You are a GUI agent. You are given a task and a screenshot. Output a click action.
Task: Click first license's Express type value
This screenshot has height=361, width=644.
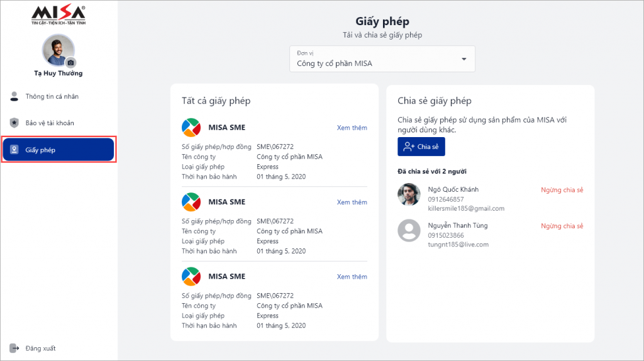pyautogui.click(x=267, y=167)
